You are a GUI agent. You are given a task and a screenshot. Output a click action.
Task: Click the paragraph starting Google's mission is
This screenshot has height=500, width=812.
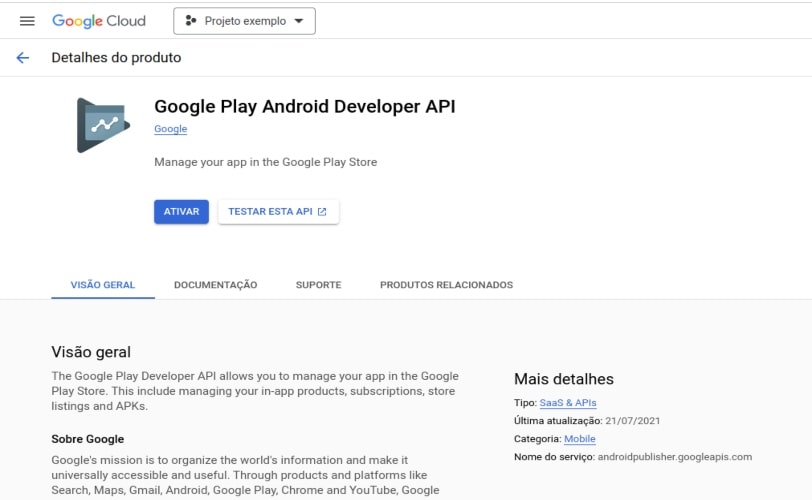pos(245,475)
